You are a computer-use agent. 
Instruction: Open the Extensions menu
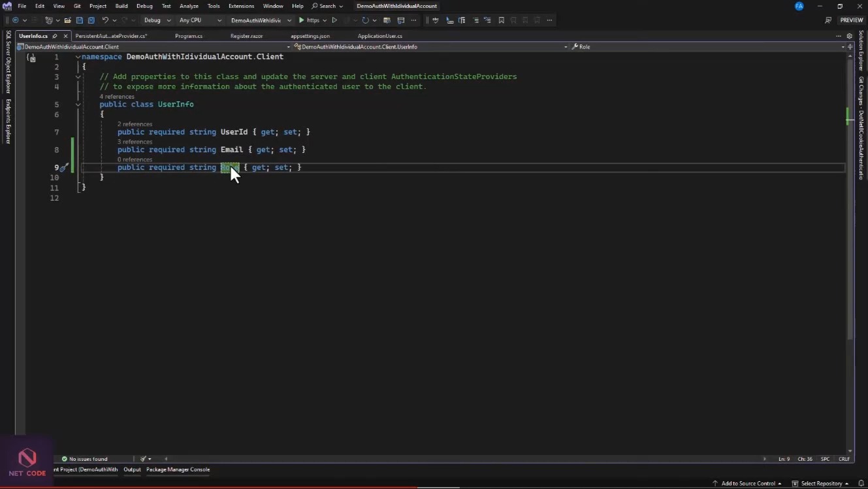[x=241, y=6]
